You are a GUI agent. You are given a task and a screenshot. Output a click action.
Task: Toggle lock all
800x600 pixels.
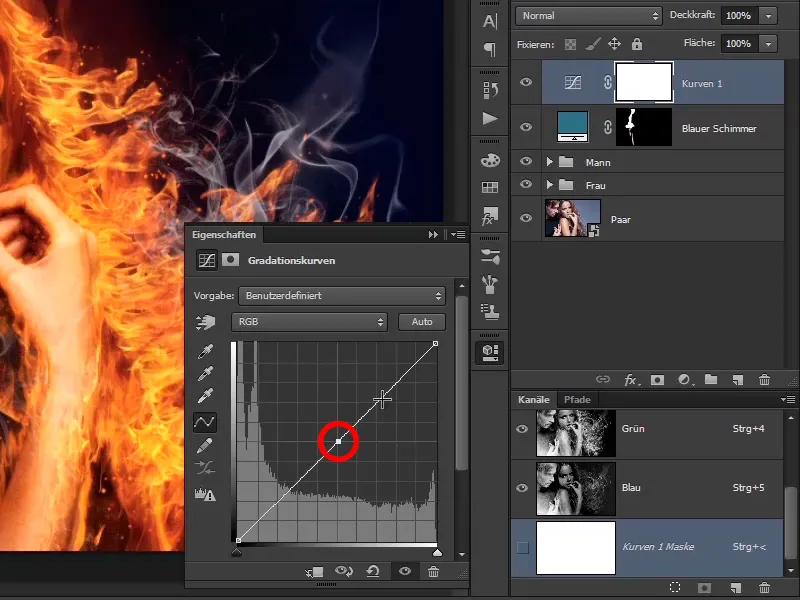coord(637,44)
